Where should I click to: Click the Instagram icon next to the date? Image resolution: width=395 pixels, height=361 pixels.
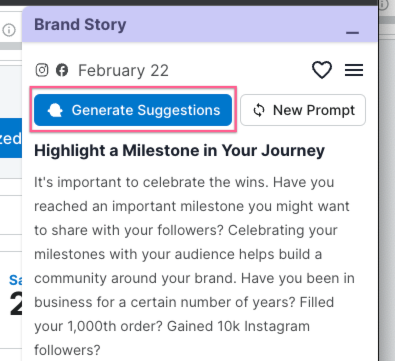[x=42, y=70]
